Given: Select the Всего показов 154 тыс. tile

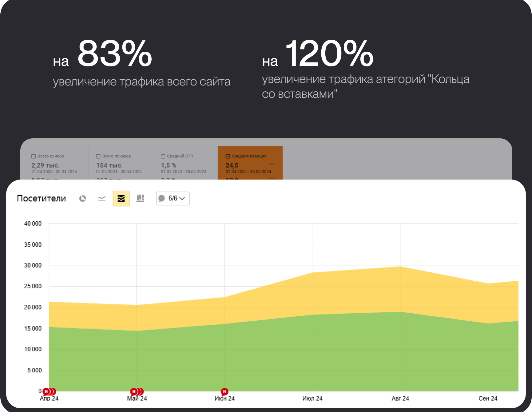Looking at the screenshot, I should click(121, 163).
